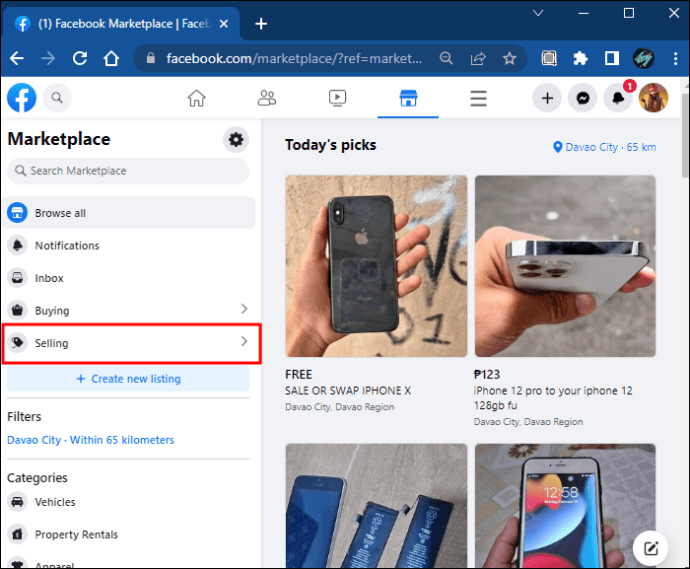This screenshot has height=569, width=690.
Task: Click the site lock icon
Action: click(x=150, y=58)
